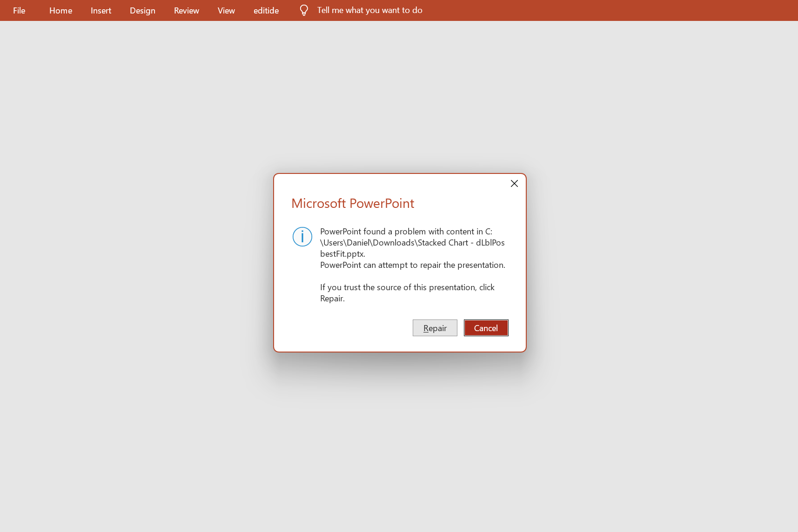Viewport: 798px width, 532px height.
Task: Select the Design tab
Action: [x=142, y=10]
